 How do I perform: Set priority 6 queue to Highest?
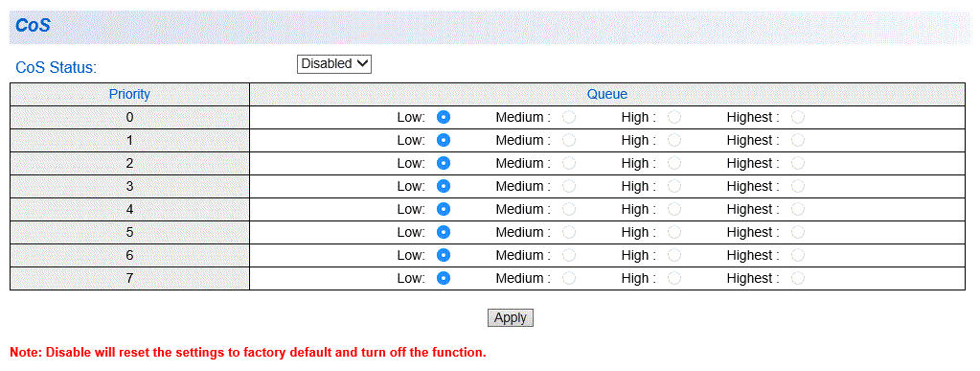tap(797, 255)
